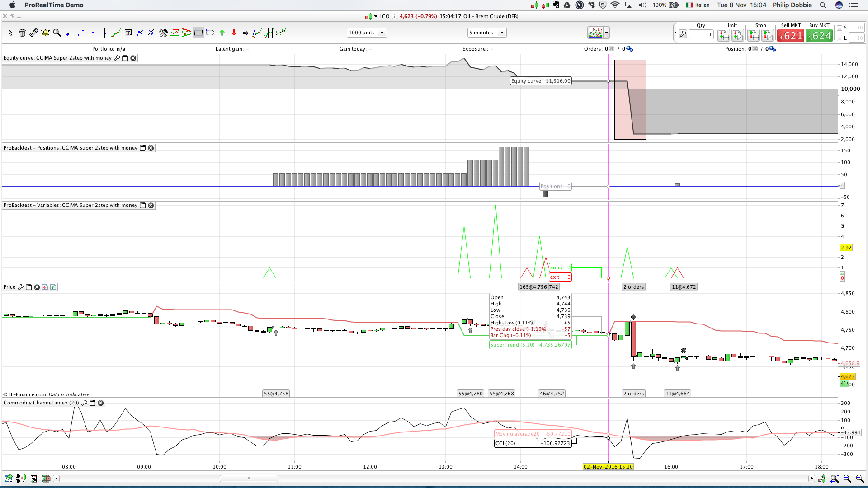This screenshot has height=488, width=868.
Task: Expand the indicator chart-style dropdown arrow
Action: [x=607, y=33]
